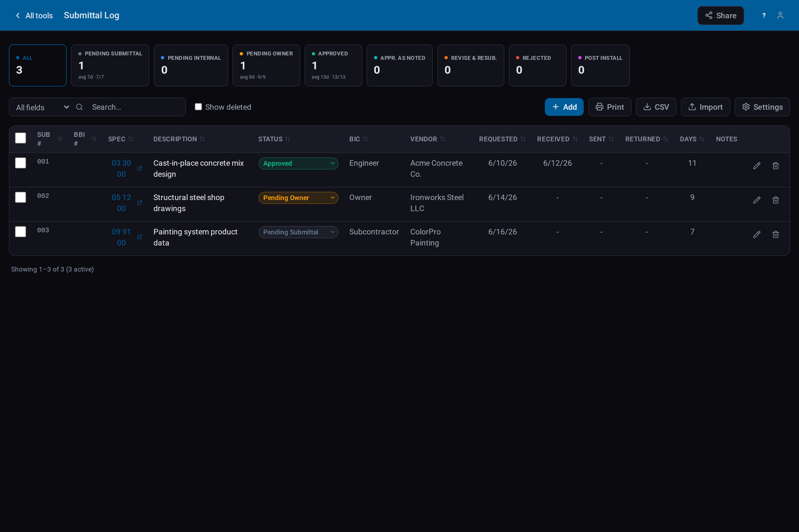This screenshot has width=799, height=532.
Task: Sort by REQUESTED date column
Action: [502, 139]
